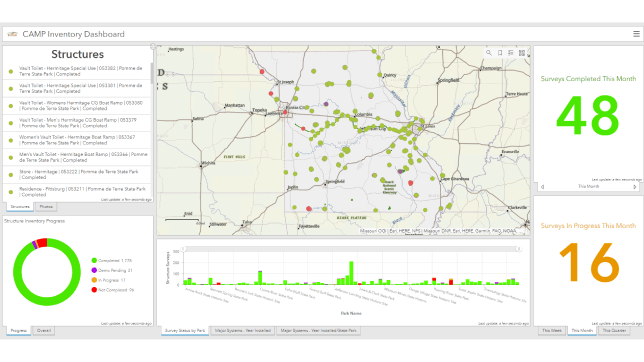Click the CAMP dashboard logo icon
Viewport: 644px width, 362px height.
coord(12,34)
